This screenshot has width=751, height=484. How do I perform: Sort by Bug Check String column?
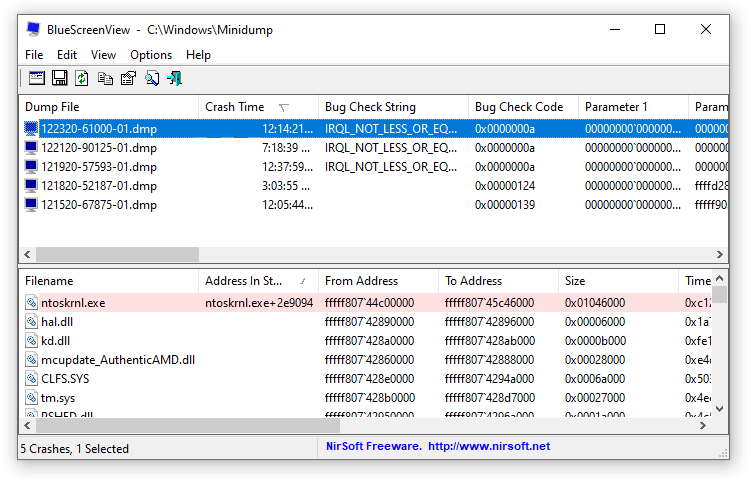click(393, 107)
